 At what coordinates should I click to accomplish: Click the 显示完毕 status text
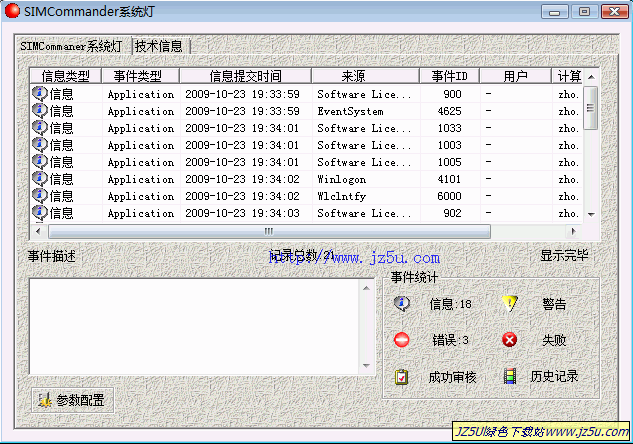click(x=564, y=255)
